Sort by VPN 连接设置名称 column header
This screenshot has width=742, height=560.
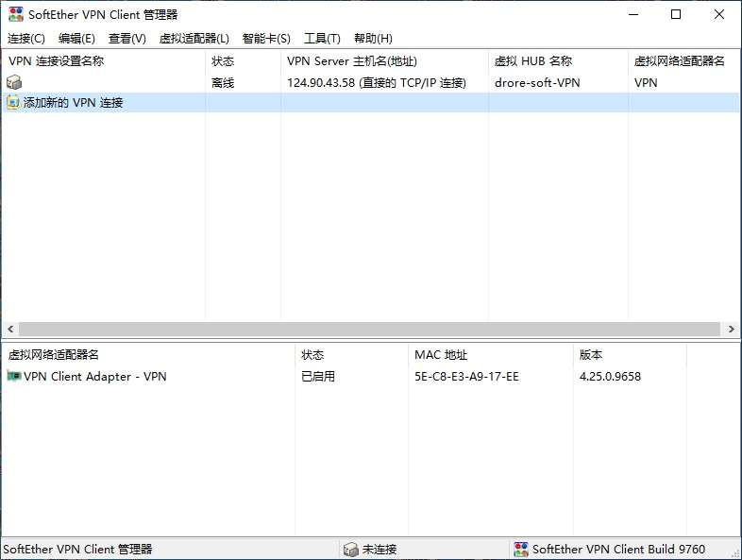coord(104,61)
